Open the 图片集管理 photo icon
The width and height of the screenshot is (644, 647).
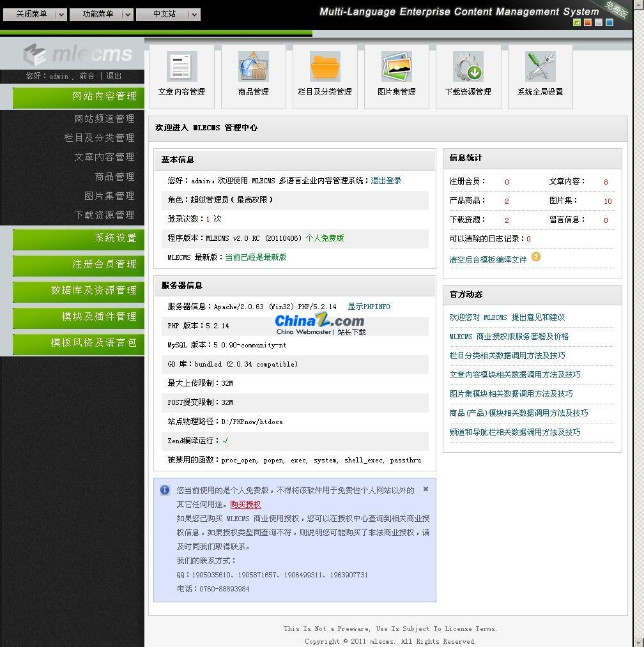click(397, 66)
